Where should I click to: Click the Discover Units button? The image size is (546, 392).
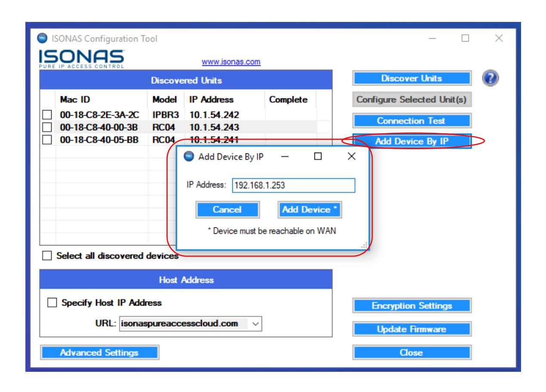click(412, 79)
